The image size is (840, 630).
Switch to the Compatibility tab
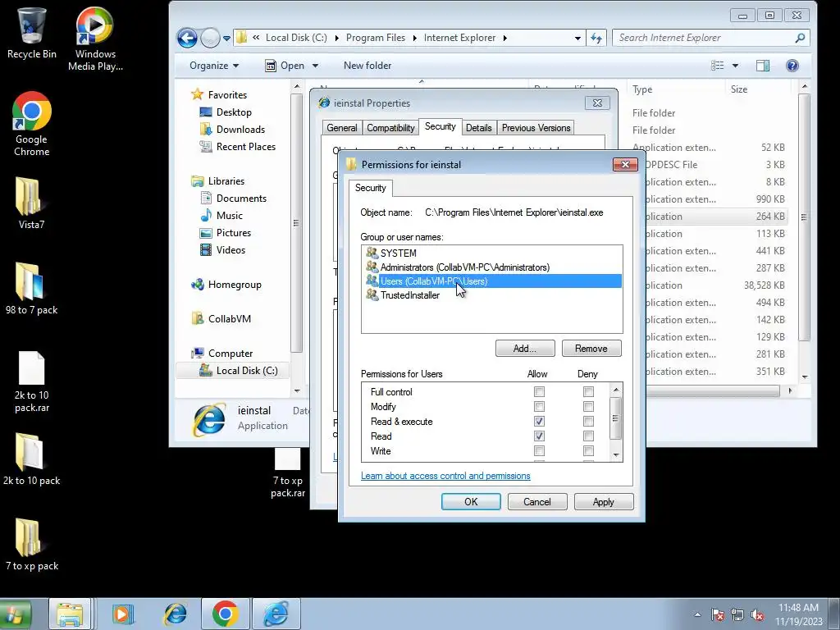pyautogui.click(x=390, y=128)
